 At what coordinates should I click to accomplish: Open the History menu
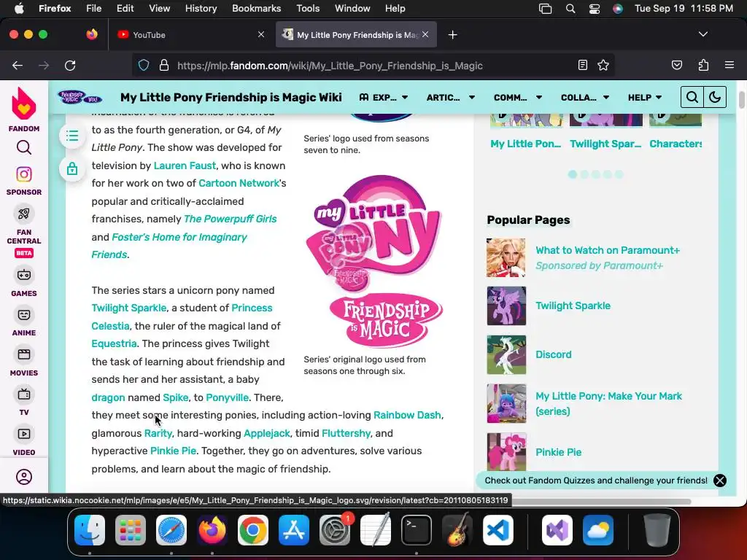coord(201,9)
